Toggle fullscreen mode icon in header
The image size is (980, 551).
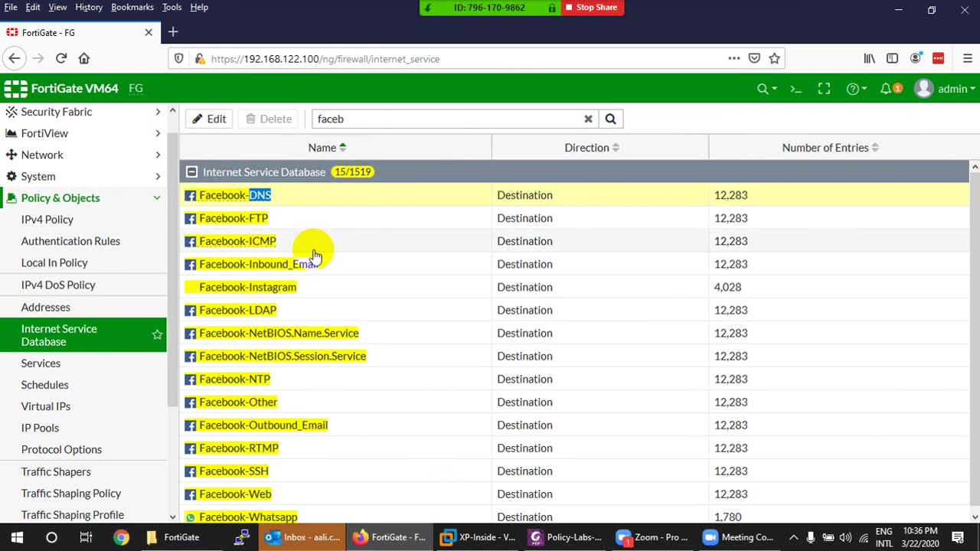pyautogui.click(x=824, y=89)
